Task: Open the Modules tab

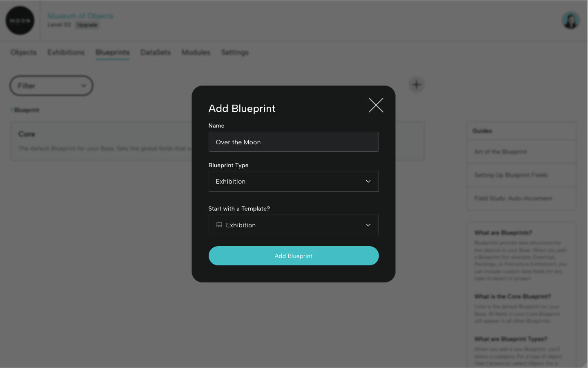Action: [x=196, y=52]
